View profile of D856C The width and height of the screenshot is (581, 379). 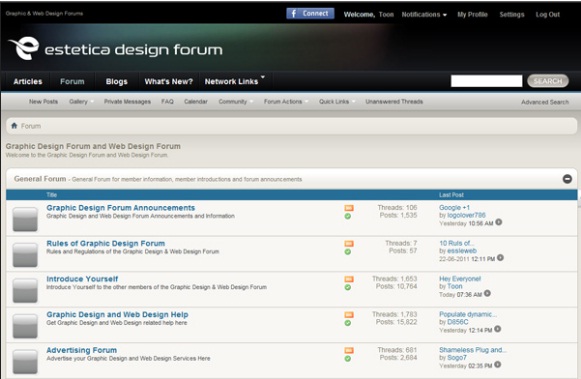(x=458, y=322)
